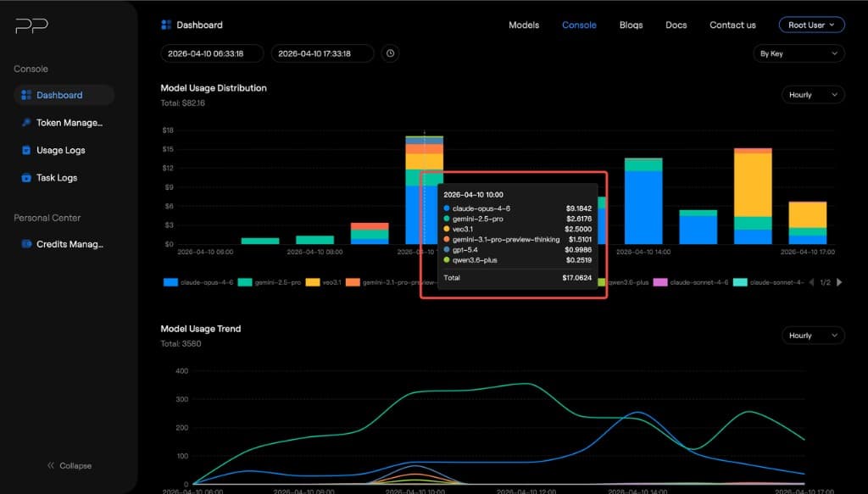This screenshot has height=494, width=868.
Task: Open the Blogs nav item
Action: click(631, 25)
